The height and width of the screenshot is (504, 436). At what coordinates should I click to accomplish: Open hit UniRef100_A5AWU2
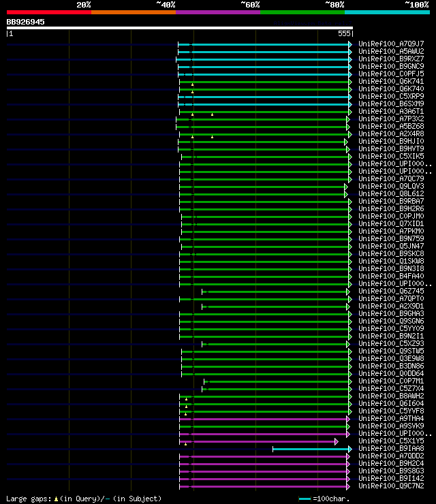391,51
